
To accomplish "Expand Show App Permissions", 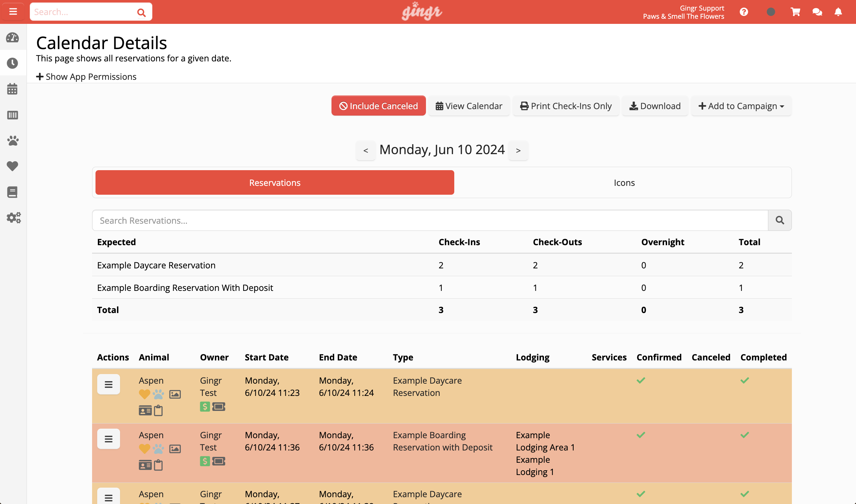I will [86, 76].
